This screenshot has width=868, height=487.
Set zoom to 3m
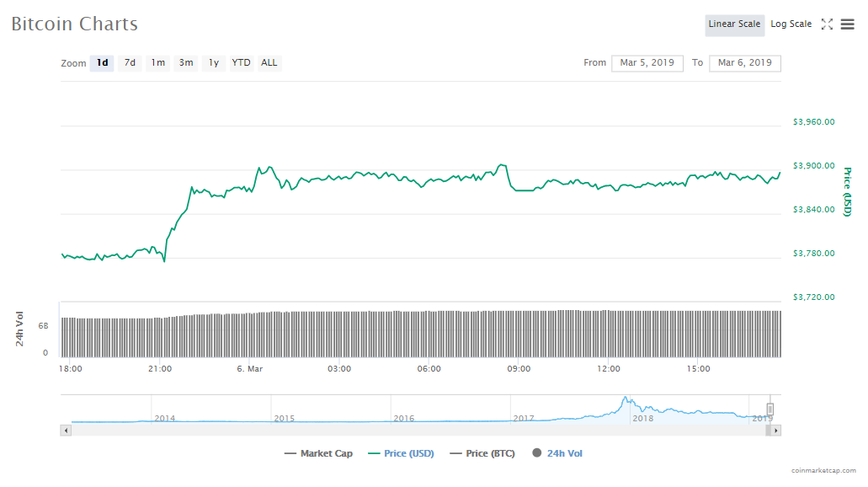pos(185,63)
